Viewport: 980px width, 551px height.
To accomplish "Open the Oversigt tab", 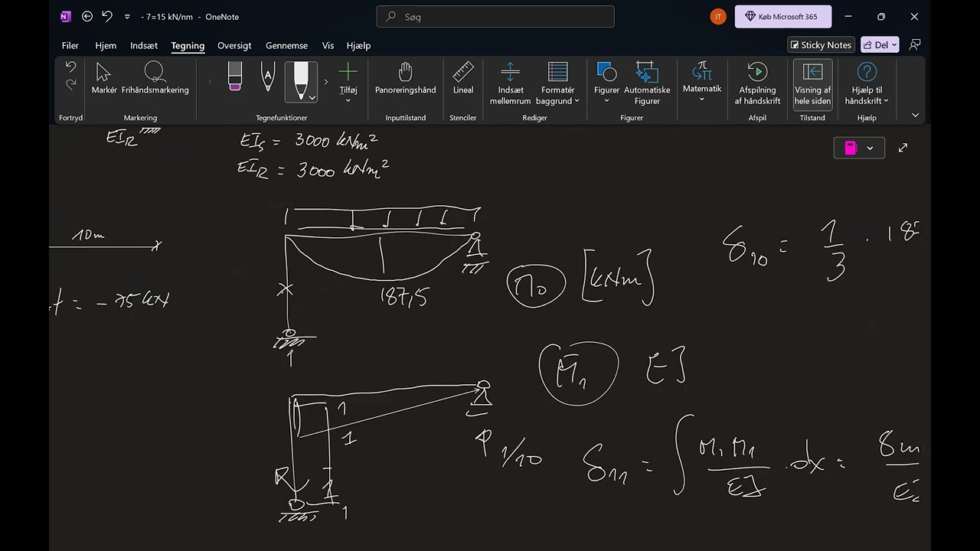I will [234, 46].
